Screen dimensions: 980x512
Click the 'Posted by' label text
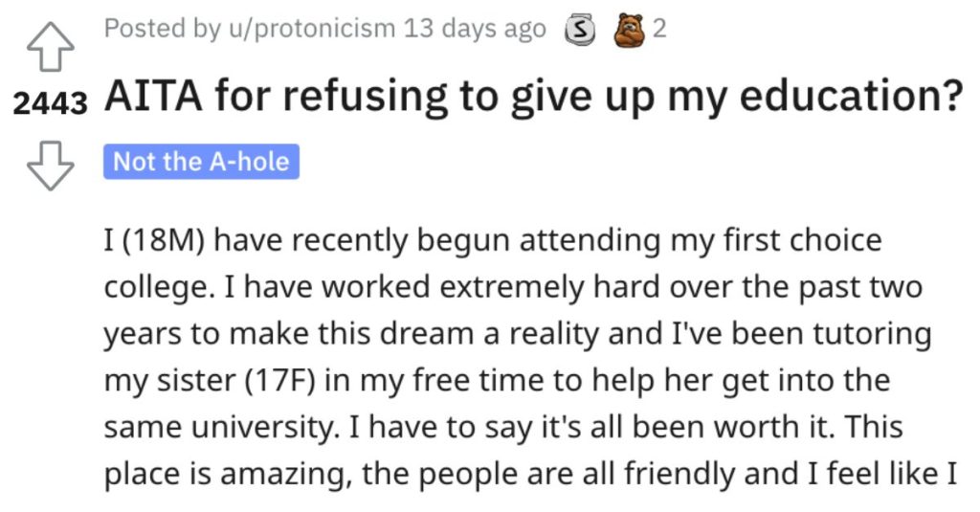(163, 29)
